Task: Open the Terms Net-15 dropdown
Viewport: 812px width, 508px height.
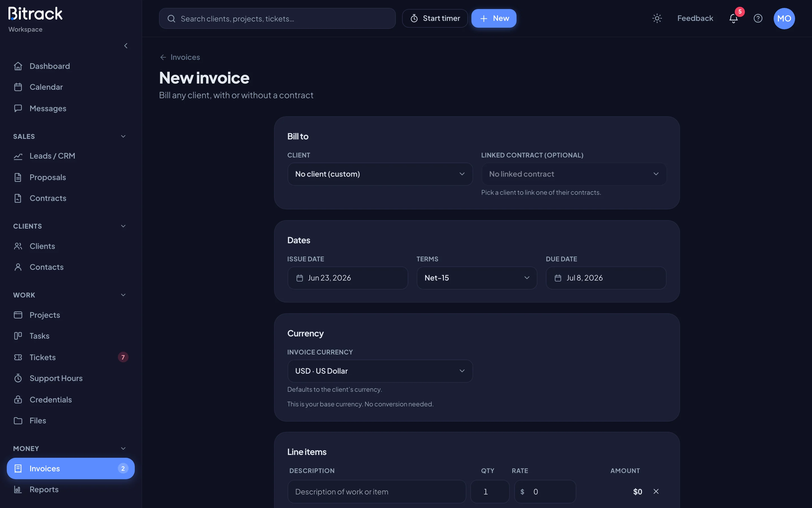Action: click(x=477, y=278)
